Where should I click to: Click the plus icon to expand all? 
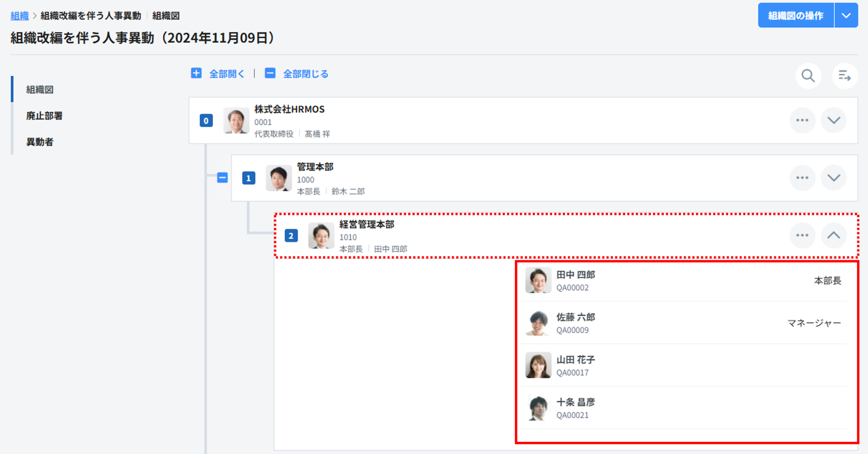point(196,73)
